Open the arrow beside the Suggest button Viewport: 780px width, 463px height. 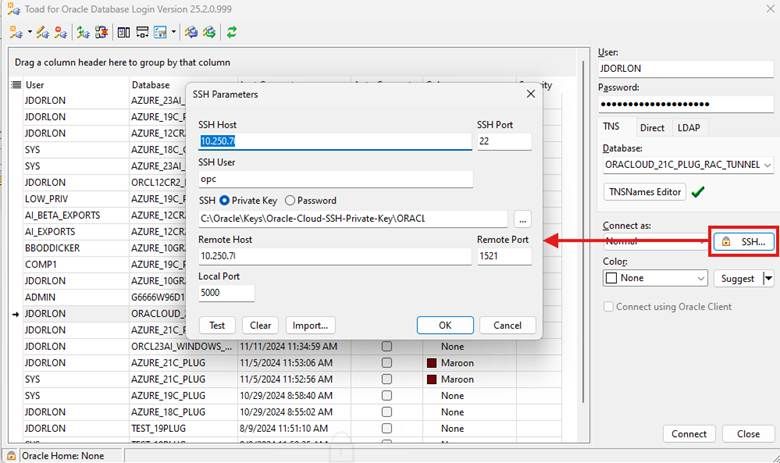769,278
